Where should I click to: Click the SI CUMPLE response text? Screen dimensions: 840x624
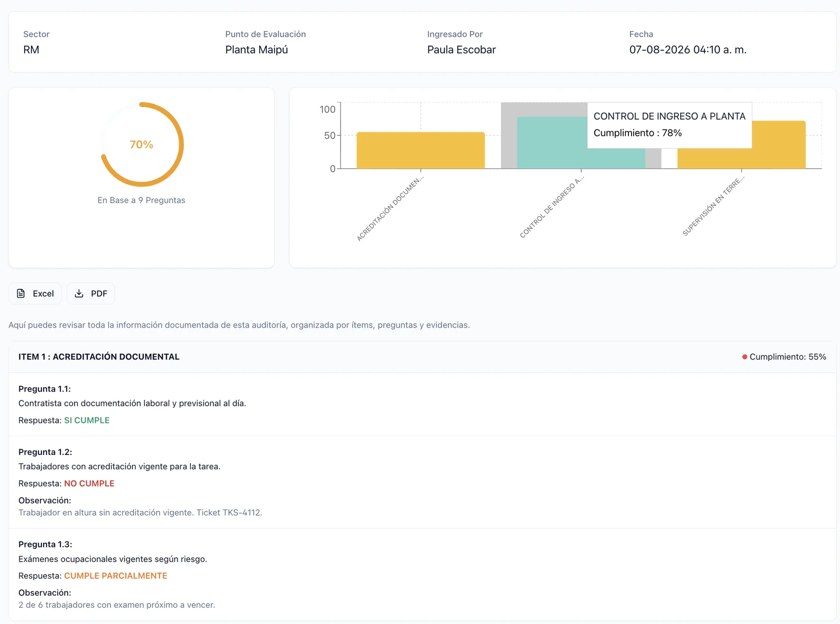[87, 420]
